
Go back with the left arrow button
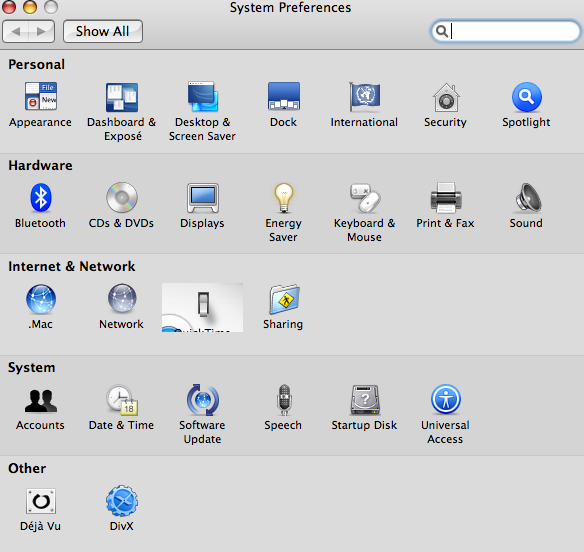(16, 31)
